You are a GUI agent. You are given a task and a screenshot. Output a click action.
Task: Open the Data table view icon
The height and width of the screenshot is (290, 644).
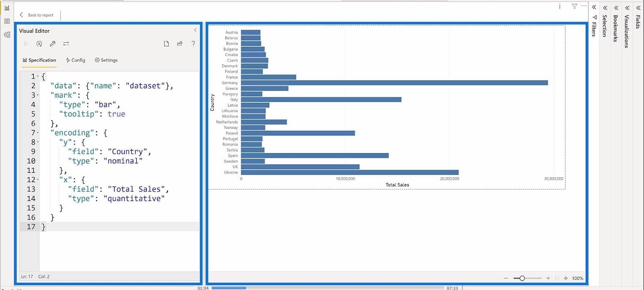(7, 21)
